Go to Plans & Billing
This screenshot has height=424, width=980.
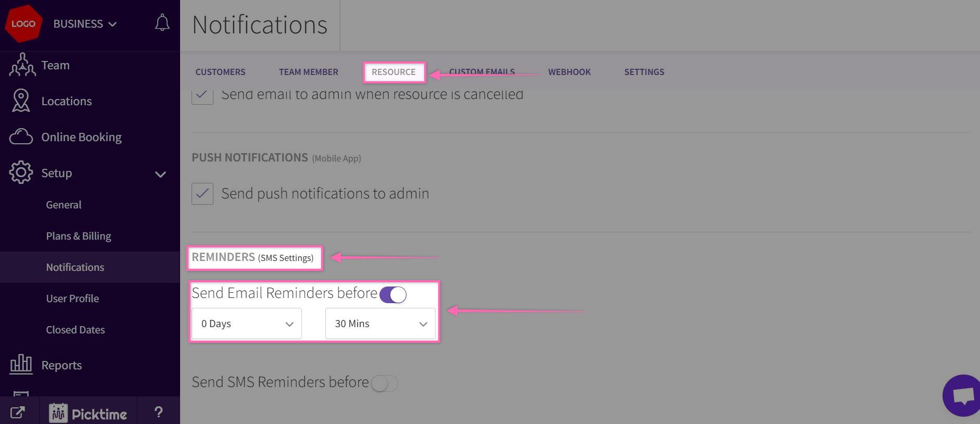(x=79, y=236)
